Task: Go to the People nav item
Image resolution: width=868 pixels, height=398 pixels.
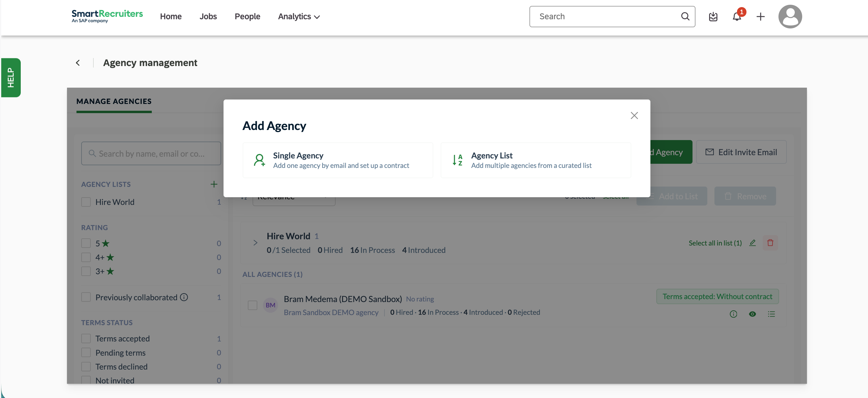Action: (x=247, y=17)
